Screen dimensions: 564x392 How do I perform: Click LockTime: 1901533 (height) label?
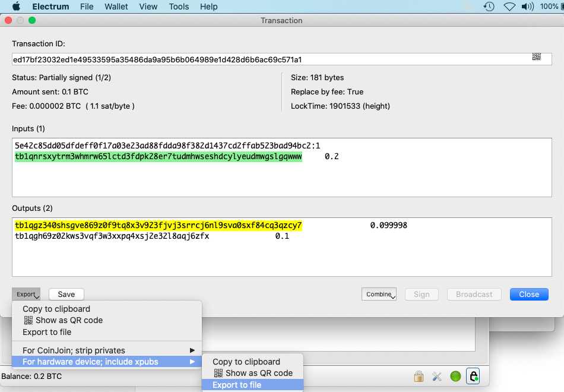[x=340, y=106]
